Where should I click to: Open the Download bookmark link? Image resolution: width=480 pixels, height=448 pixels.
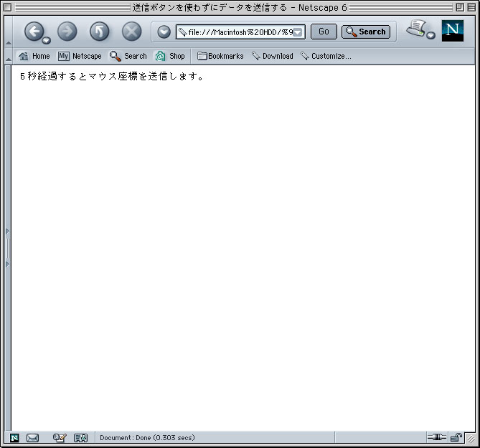[273, 56]
